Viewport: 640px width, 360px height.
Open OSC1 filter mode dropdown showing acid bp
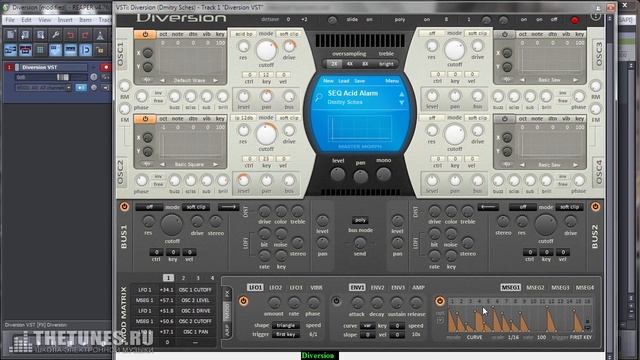(244, 34)
